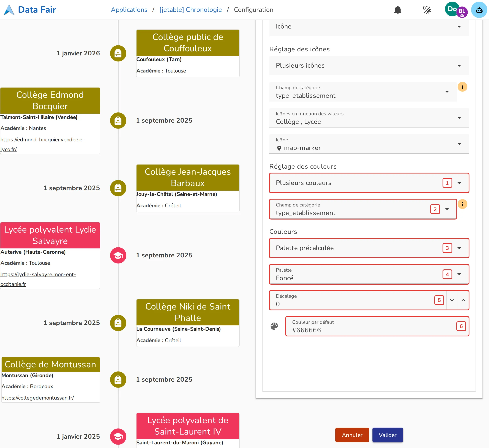This screenshot has height=448, width=489.
Task: Click the 1 janvier 2025 date label
Action: tap(78, 437)
